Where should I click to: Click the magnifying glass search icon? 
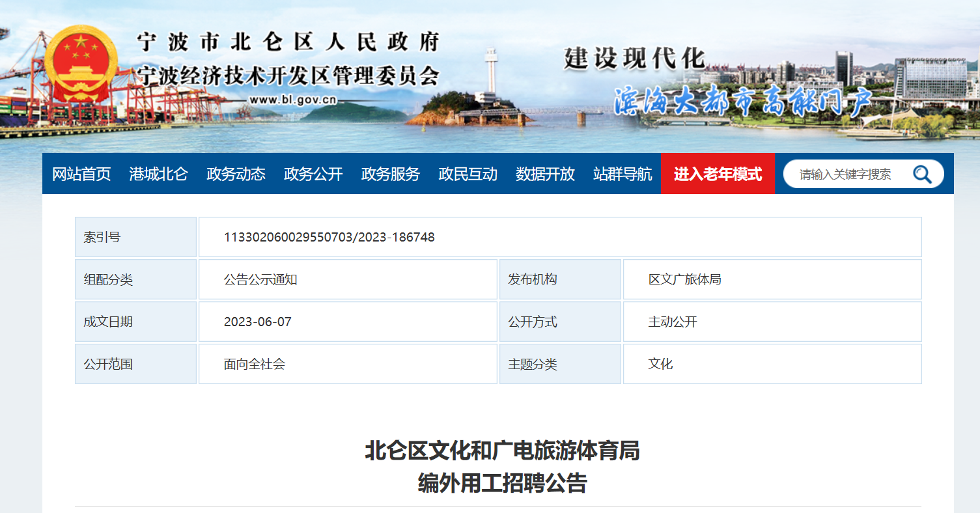click(x=922, y=174)
